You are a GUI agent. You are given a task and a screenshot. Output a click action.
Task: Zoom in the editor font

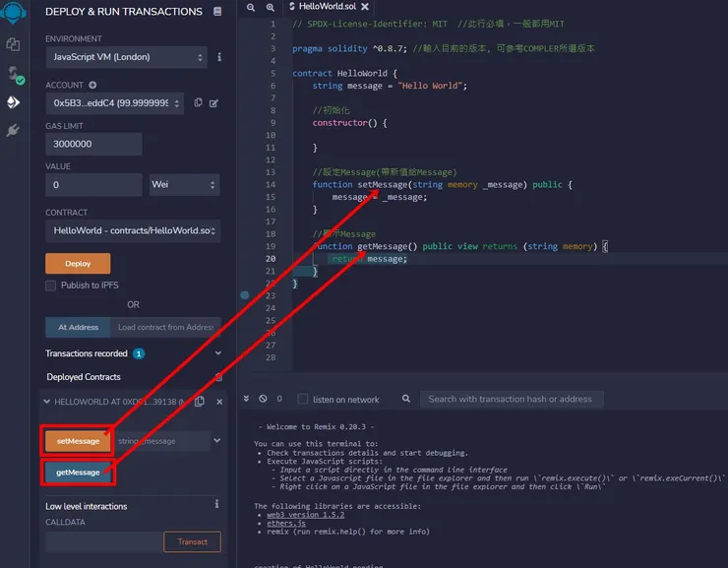click(271, 7)
